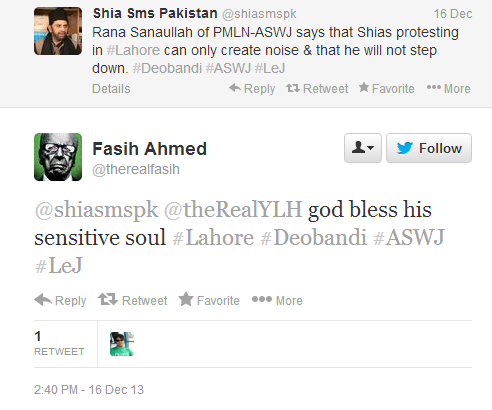Open the @therealfasih handle
This screenshot has height=410, width=492.
[x=136, y=169]
